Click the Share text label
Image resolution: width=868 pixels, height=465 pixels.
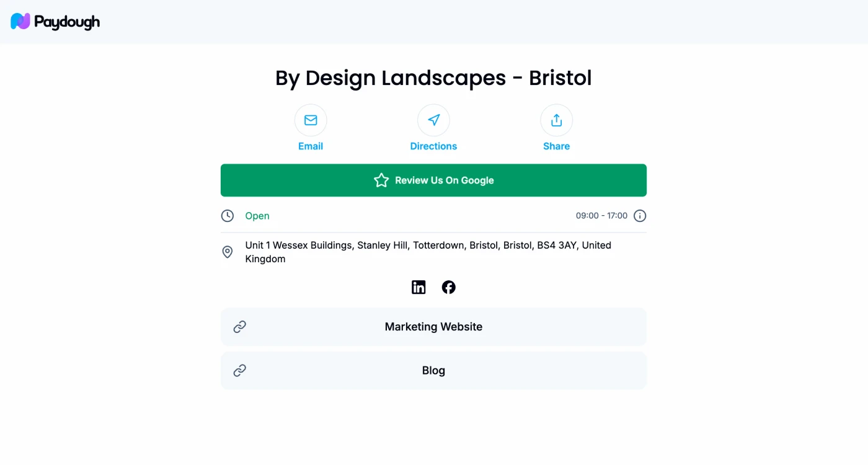(556, 146)
